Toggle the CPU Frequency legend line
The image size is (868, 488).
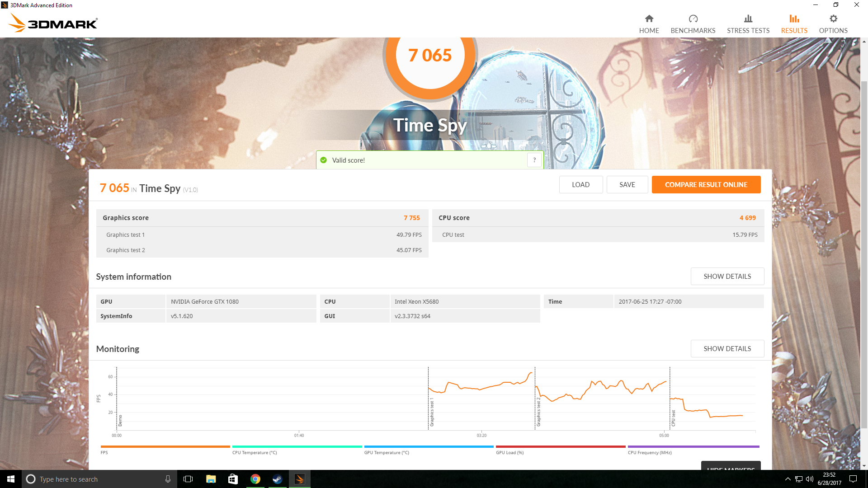coord(693,449)
